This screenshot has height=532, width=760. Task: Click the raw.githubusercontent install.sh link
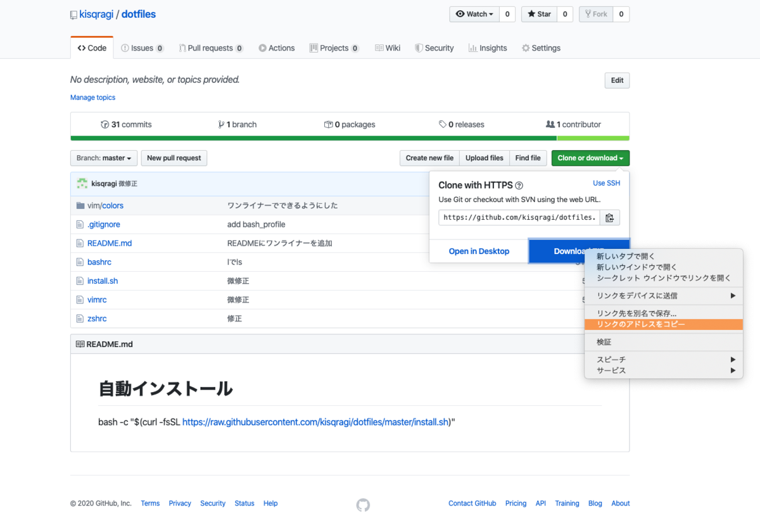[315, 422]
